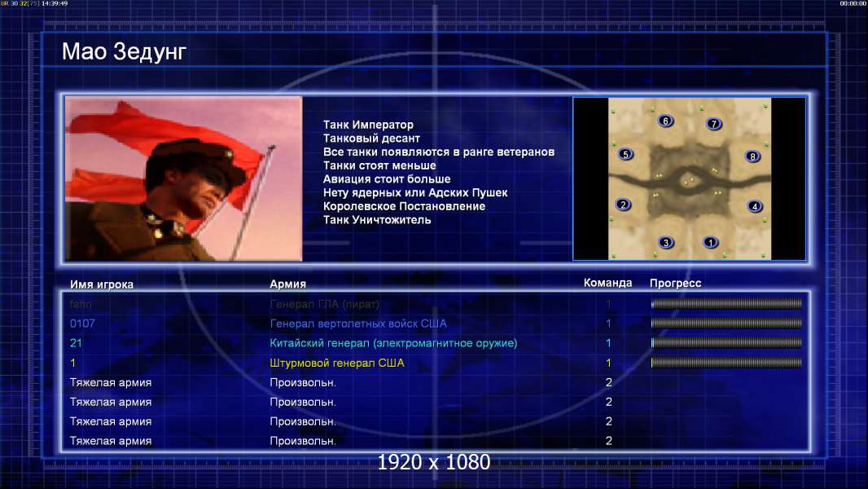Click yellow team number of Штурмовой генерал row
868x489 pixels.
pos(608,363)
